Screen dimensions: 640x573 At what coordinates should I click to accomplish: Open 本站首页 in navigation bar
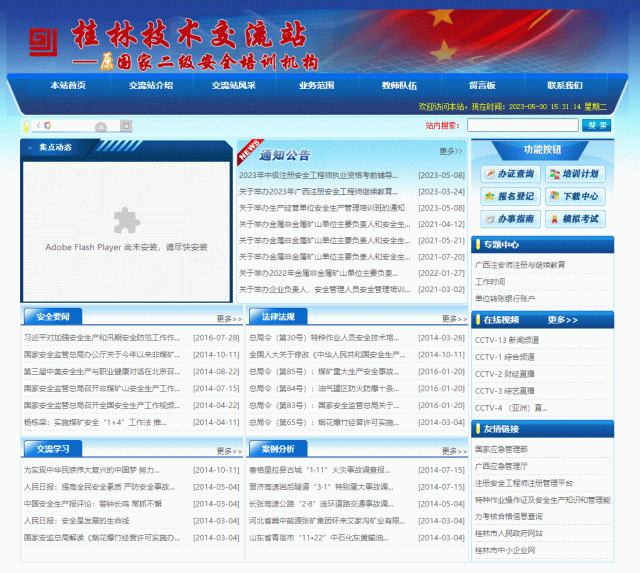click(x=68, y=86)
